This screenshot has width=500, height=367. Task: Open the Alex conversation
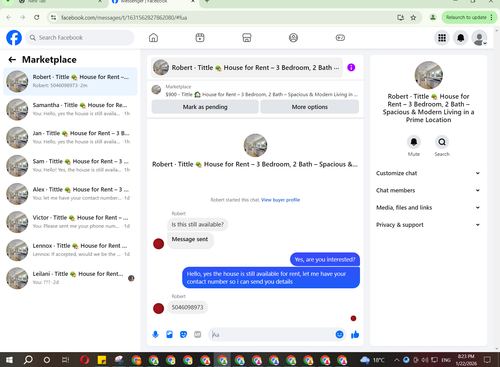[x=70, y=194]
